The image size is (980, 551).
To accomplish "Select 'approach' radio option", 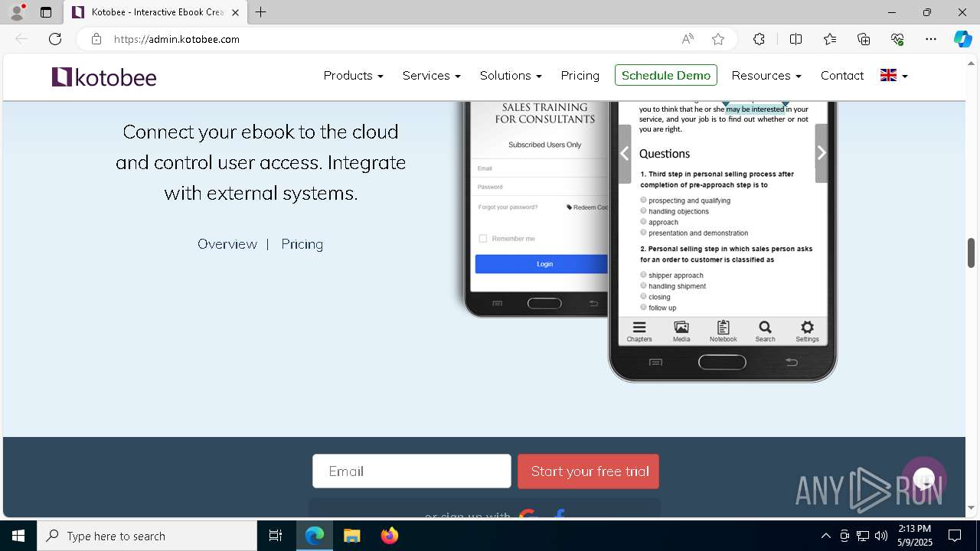I will [644, 221].
